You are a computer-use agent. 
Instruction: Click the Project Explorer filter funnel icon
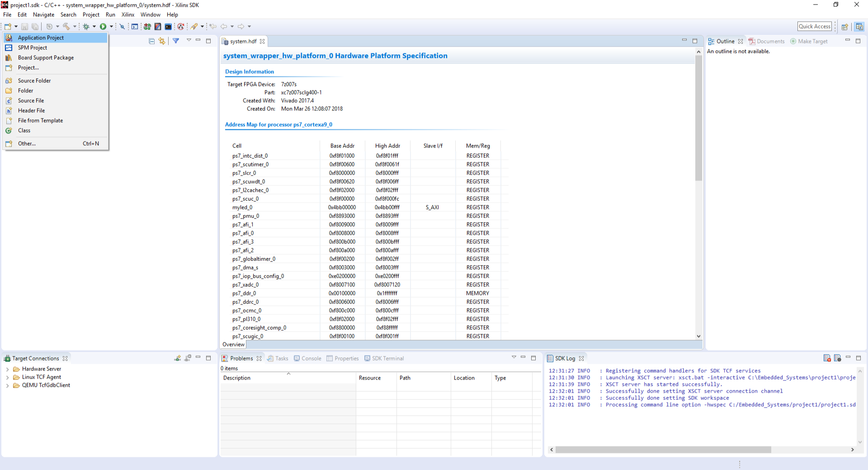(x=176, y=41)
